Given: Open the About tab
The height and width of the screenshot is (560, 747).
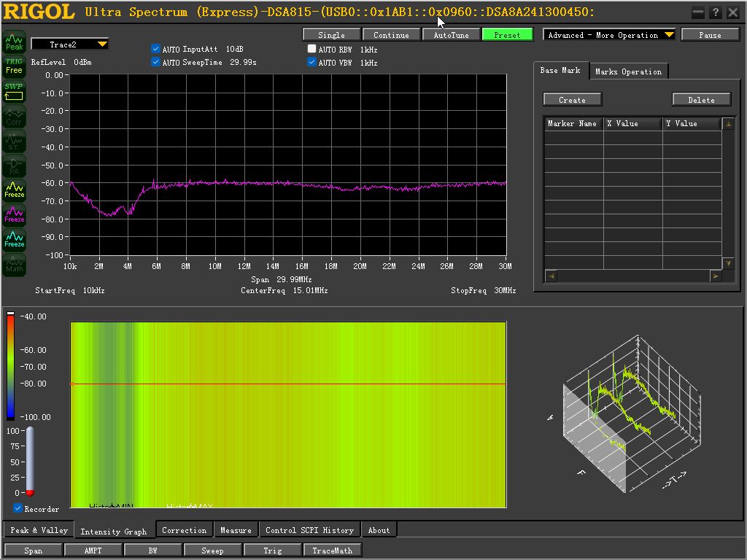Looking at the screenshot, I should [x=379, y=530].
